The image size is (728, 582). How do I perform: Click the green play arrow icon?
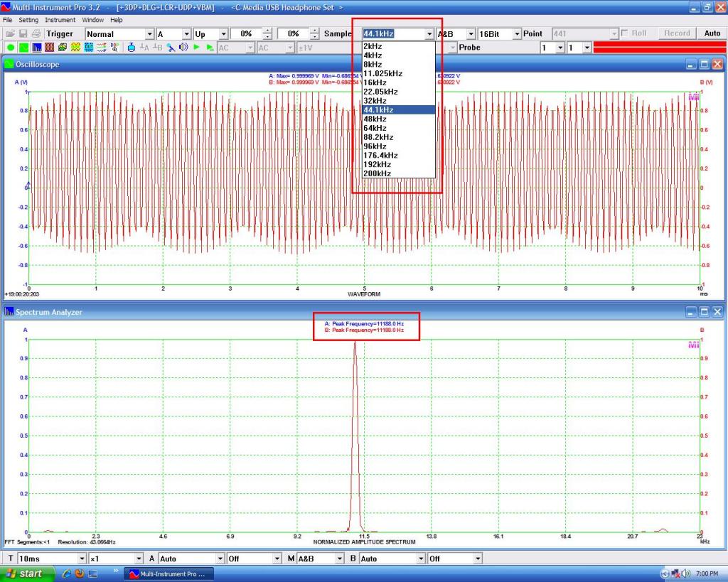pos(197,48)
